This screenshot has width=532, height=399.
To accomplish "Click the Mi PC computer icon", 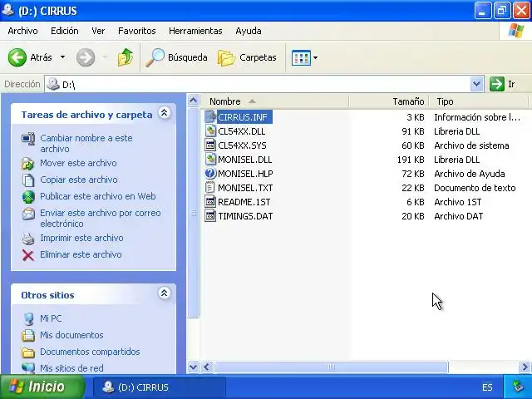I will click(29, 318).
